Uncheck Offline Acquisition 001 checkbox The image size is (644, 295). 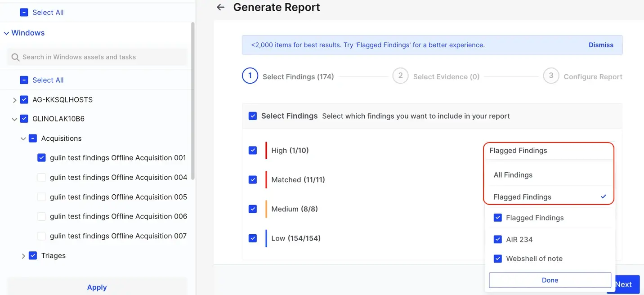click(x=41, y=158)
